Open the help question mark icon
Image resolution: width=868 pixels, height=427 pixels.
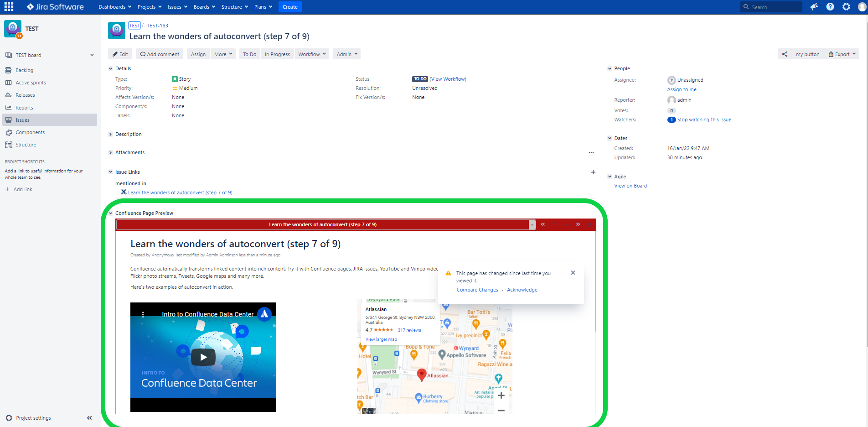[x=830, y=7]
